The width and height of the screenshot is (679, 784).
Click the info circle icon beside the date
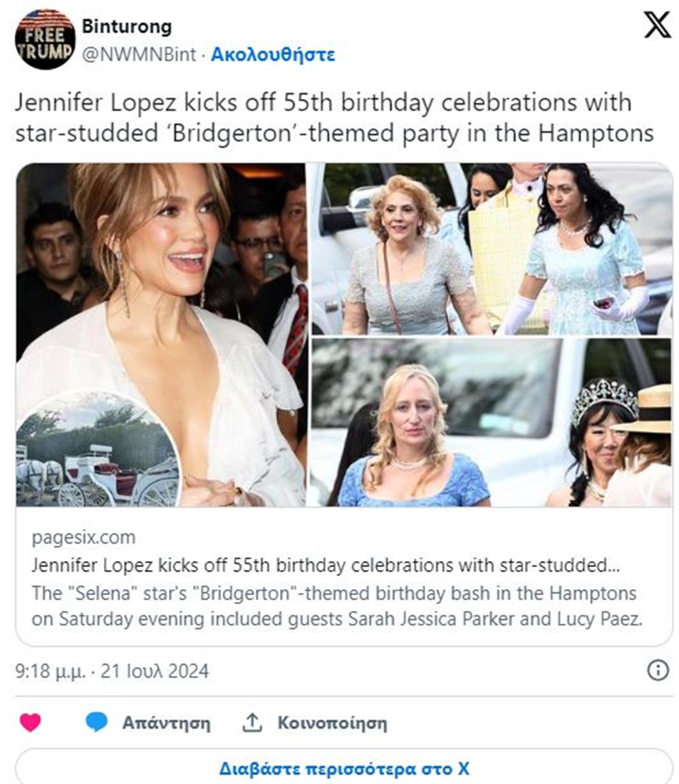click(x=657, y=671)
